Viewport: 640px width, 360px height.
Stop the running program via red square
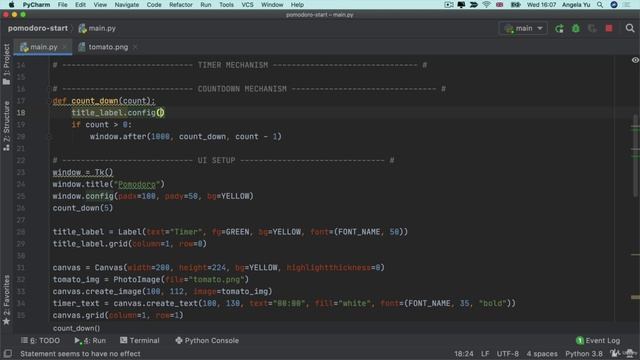pos(609,29)
